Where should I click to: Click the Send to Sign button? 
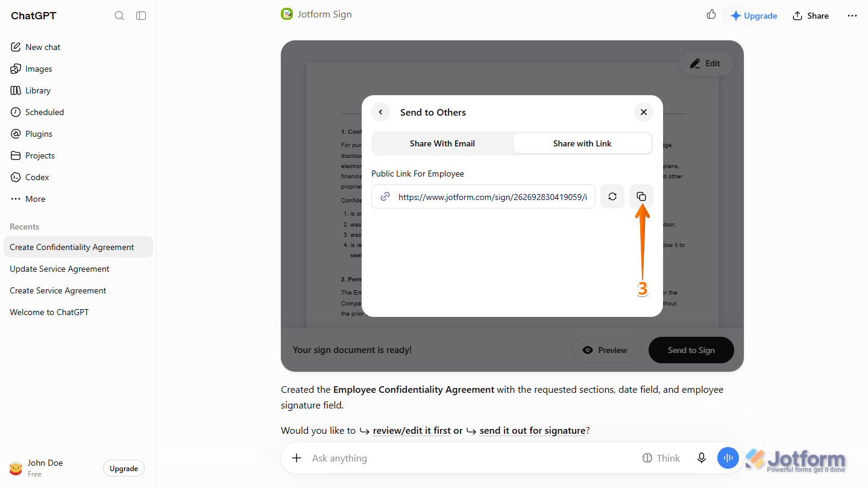tap(691, 350)
